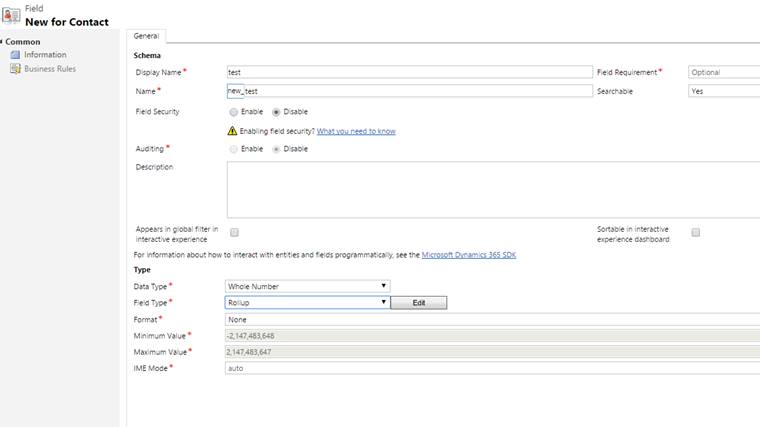Open the Field Requirement dropdown
This screenshot has height=427, width=760.
[x=724, y=72]
